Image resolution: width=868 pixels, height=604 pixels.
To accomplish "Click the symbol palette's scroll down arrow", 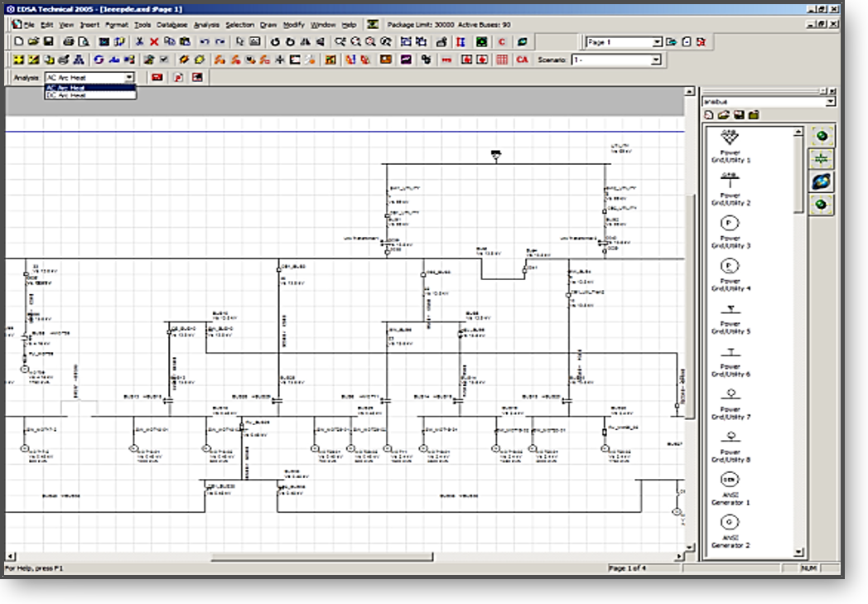I will [x=798, y=552].
